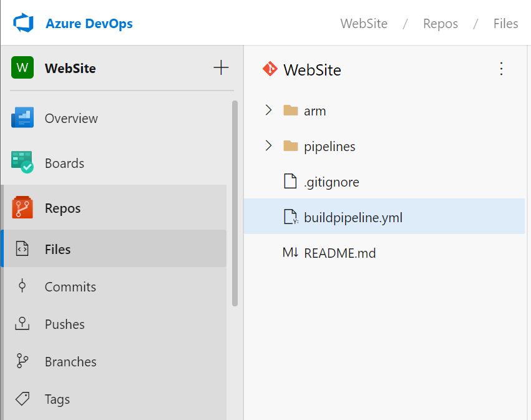Open the more options vertical ellipsis menu
The image size is (531, 420).
point(501,69)
